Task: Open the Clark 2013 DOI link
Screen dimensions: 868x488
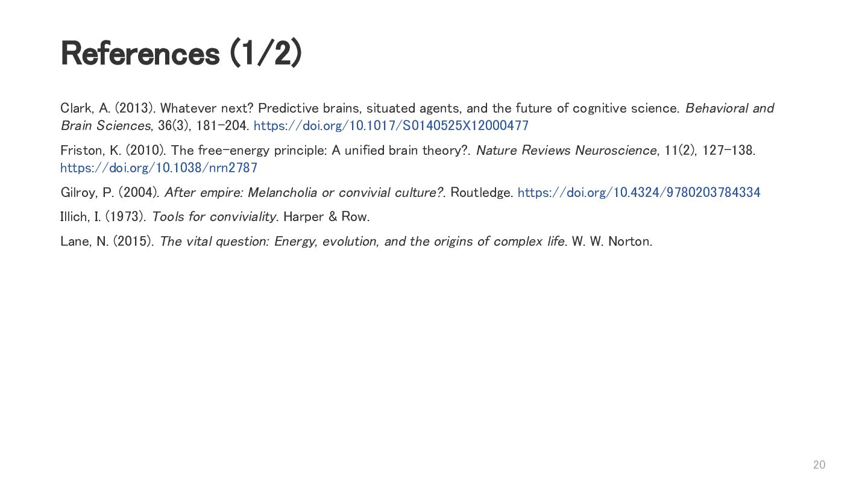Action: [391, 126]
